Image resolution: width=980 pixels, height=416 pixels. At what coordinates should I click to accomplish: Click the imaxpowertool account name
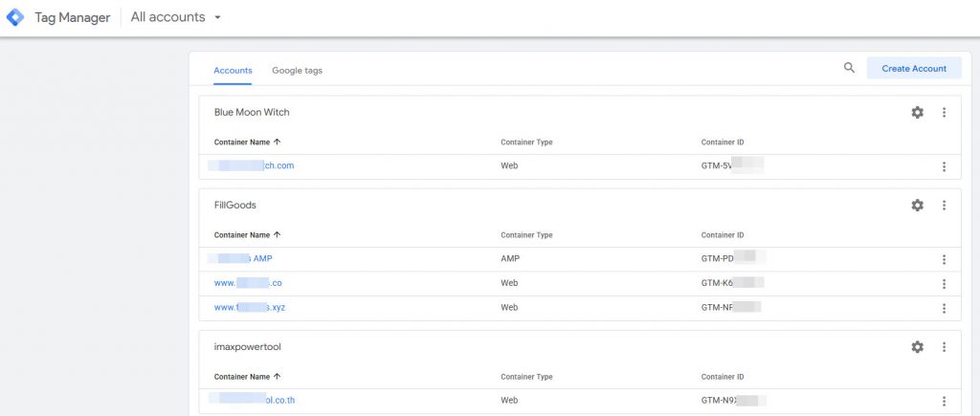(x=248, y=346)
